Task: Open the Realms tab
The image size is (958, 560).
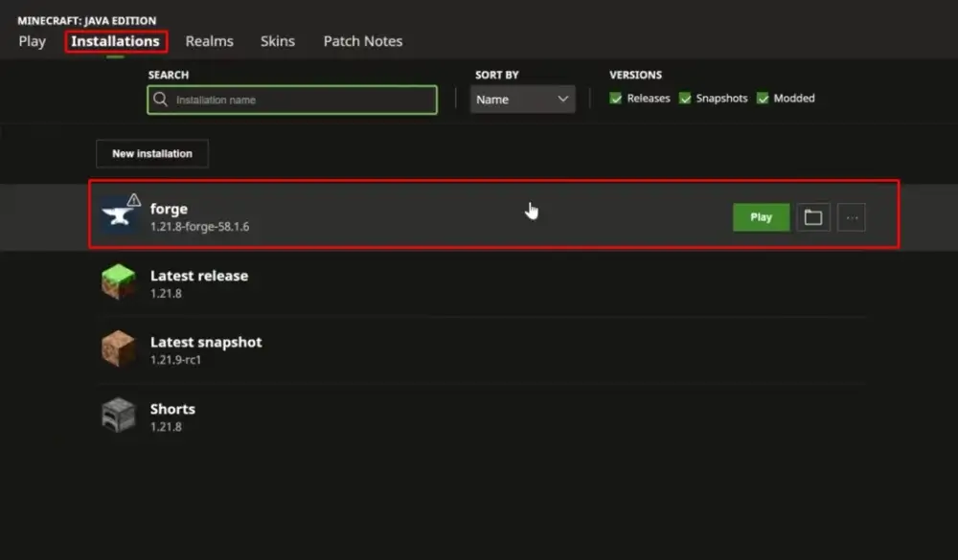Action: (209, 41)
